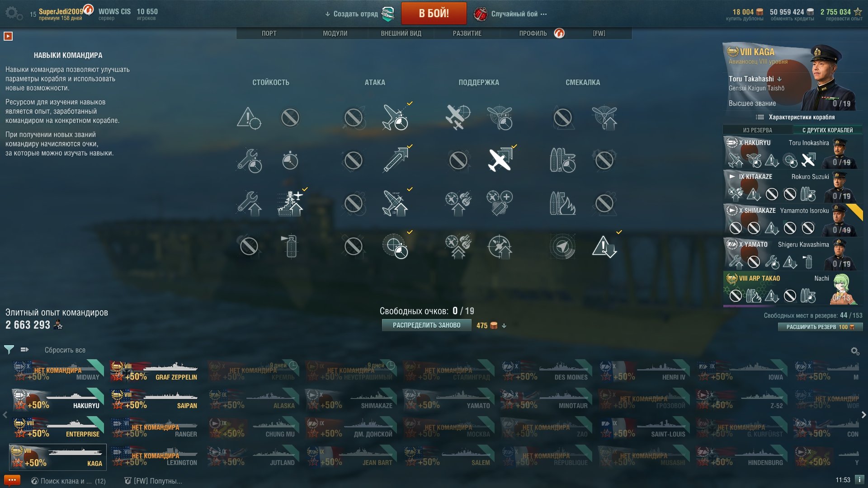Toggle the checked warning triangle skill in Смекалка

point(604,246)
